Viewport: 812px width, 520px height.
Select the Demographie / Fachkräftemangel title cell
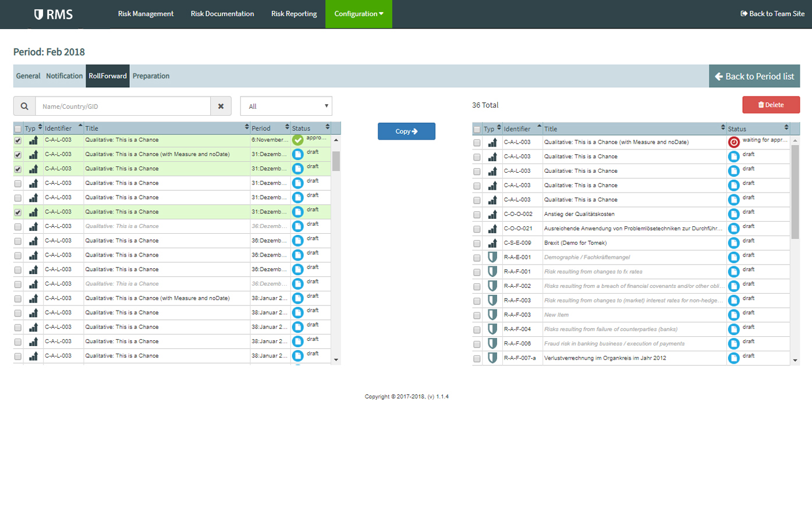point(634,257)
